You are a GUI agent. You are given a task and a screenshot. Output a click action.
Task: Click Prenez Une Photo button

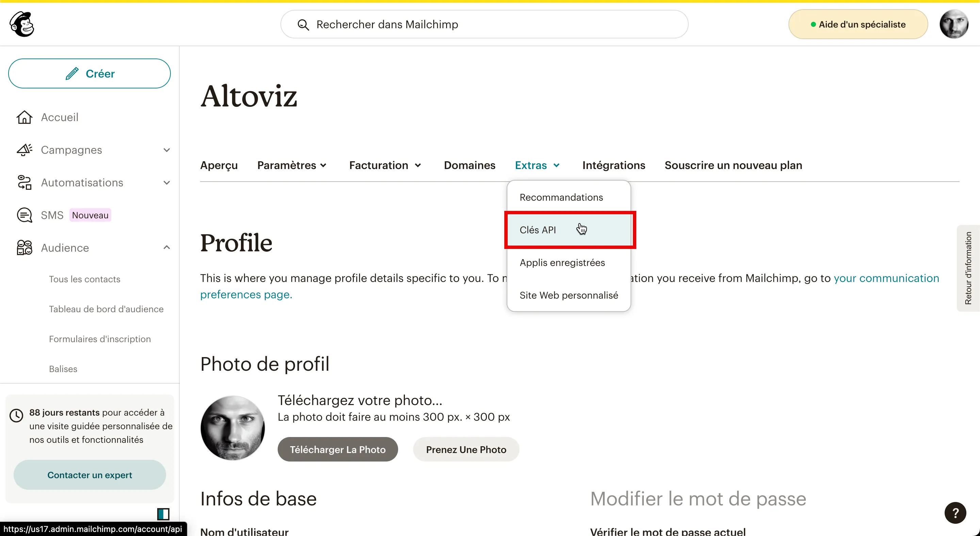click(466, 449)
